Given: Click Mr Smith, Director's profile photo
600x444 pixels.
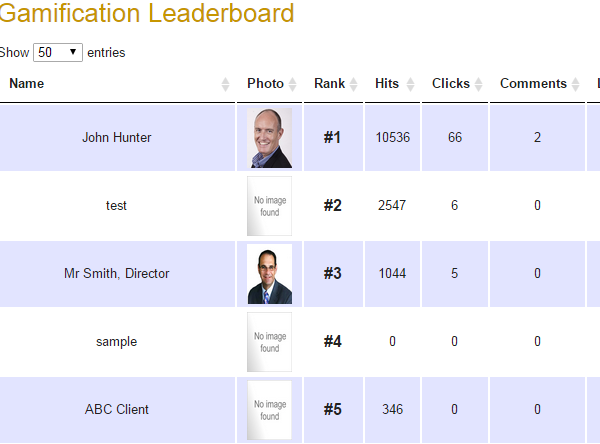Looking at the screenshot, I should click(x=270, y=274).
